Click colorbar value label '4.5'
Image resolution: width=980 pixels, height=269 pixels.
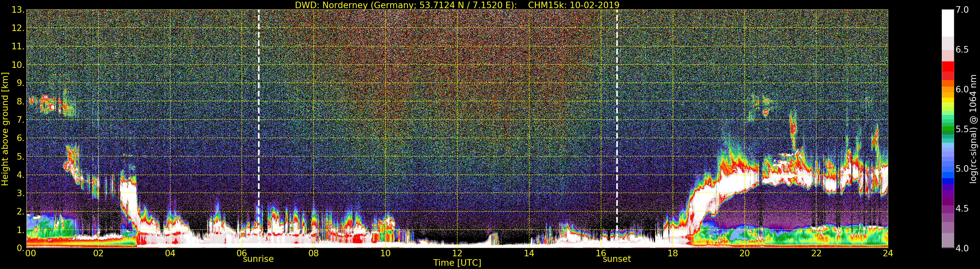point(962,209)
